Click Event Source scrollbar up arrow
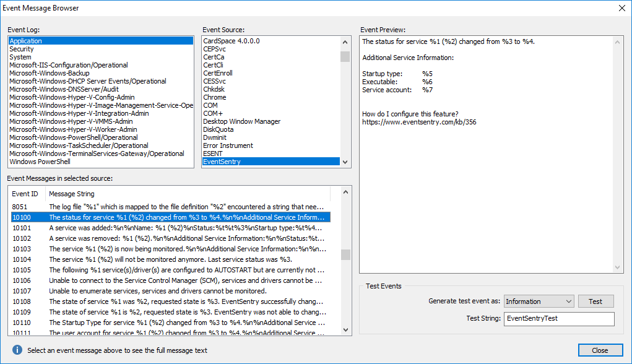This screenshot has height=364, width=632. pyautogui.click(x=345, y=42)
